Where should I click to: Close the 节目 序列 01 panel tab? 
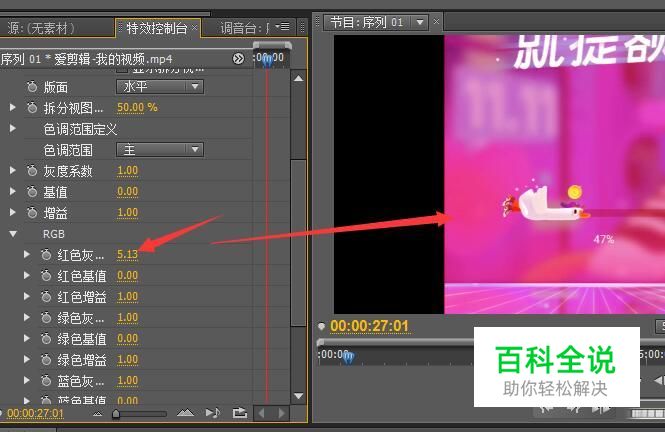(x=436, y=21)
